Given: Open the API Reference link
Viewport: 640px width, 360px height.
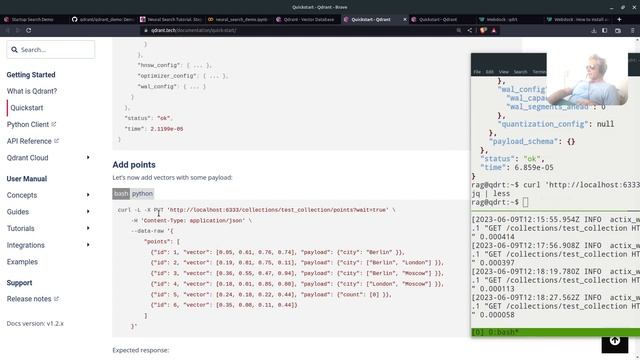Looking at the screenshot, I should (x=29, y=141).
